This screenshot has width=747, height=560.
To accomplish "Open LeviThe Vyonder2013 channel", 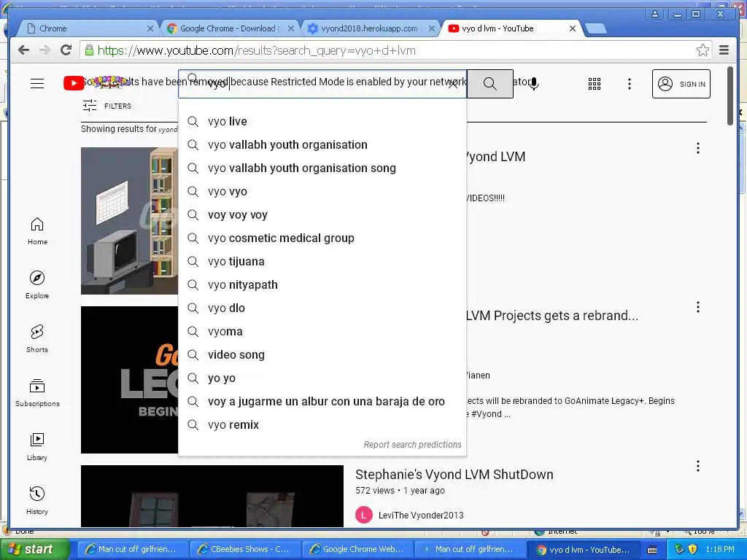I will click(421, 516).
